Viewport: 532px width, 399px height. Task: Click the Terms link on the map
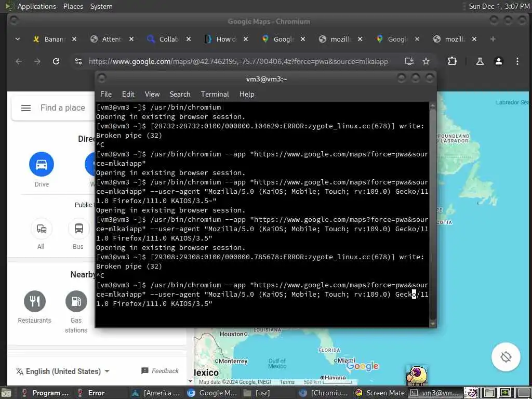click(x=287, y=382)
